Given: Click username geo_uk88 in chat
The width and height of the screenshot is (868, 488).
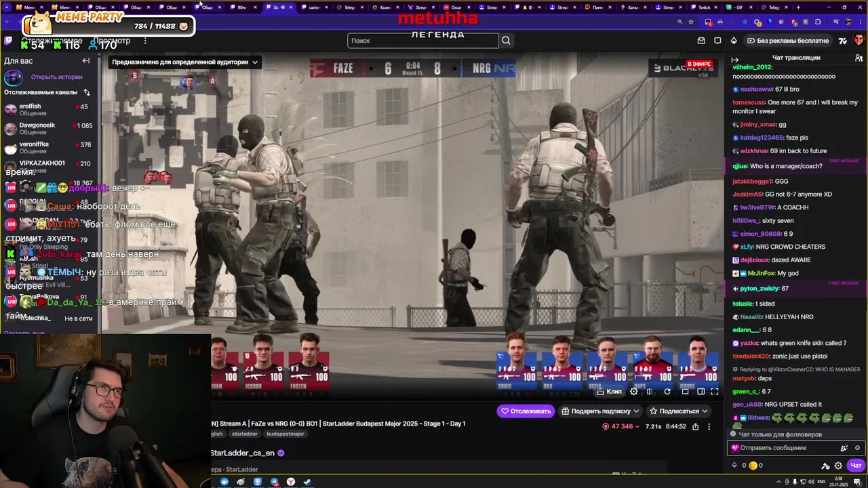Looking at the screenshot, I should coord(748,405).
